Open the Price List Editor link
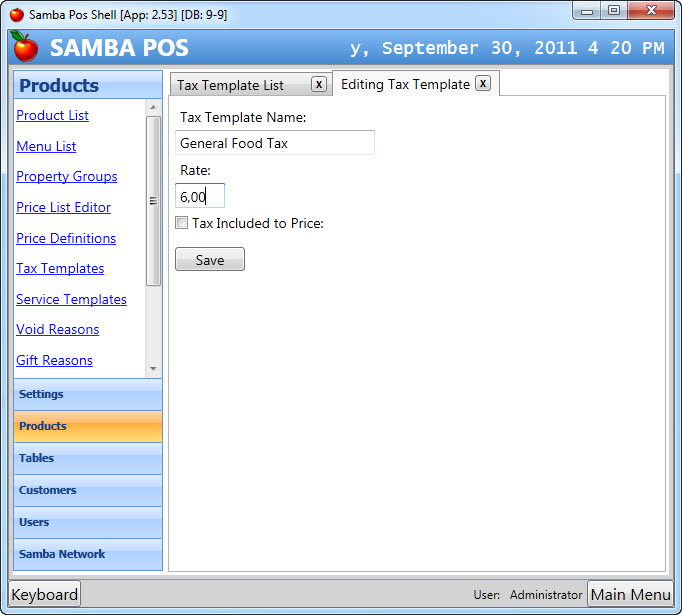The height and width of the screenshot is (615, 682). (x=63, y=207)
